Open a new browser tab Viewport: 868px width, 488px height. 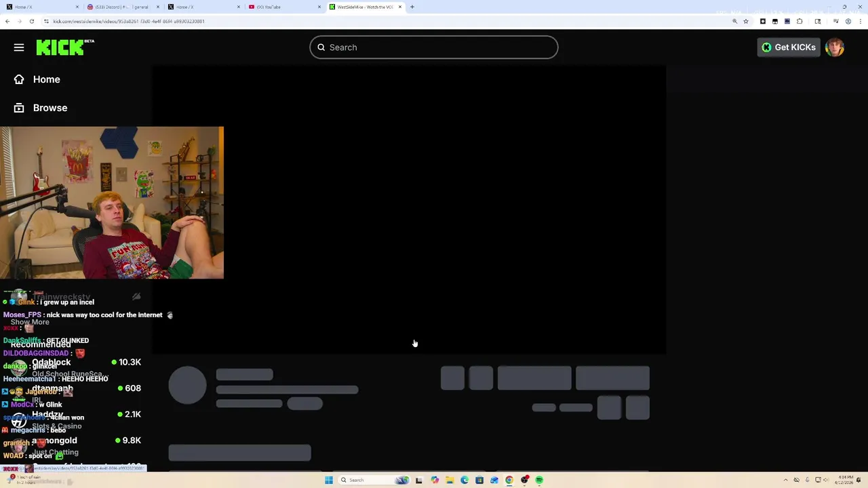tap(412, 7)
